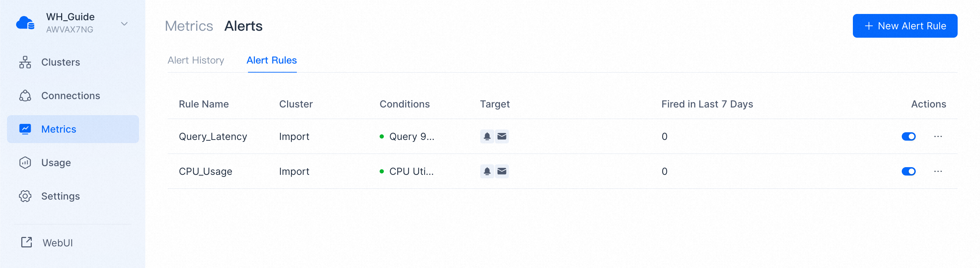
Task: Disable the CPU_Usage alert rule
Action: [x=908, y=171]
